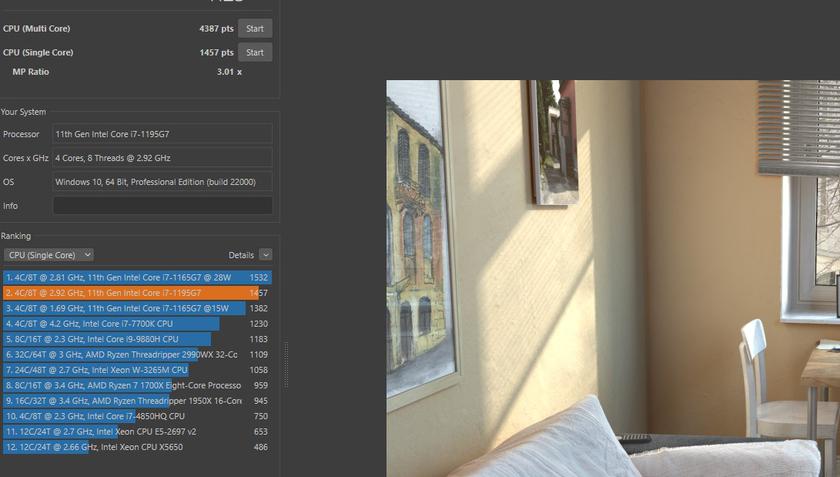This screenshot has width=840, height=477.
Task: Click the Info text field
Action: click(x=162, y=206)
